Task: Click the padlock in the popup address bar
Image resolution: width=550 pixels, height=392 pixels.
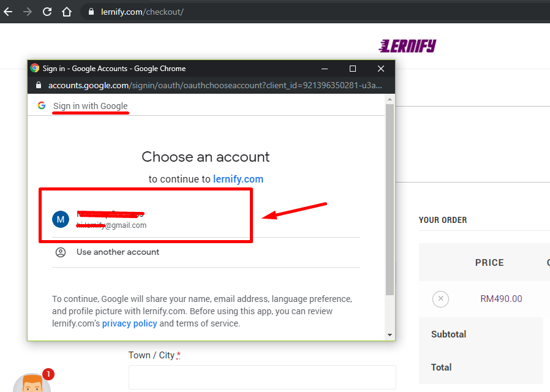Action: click(39, 85)
